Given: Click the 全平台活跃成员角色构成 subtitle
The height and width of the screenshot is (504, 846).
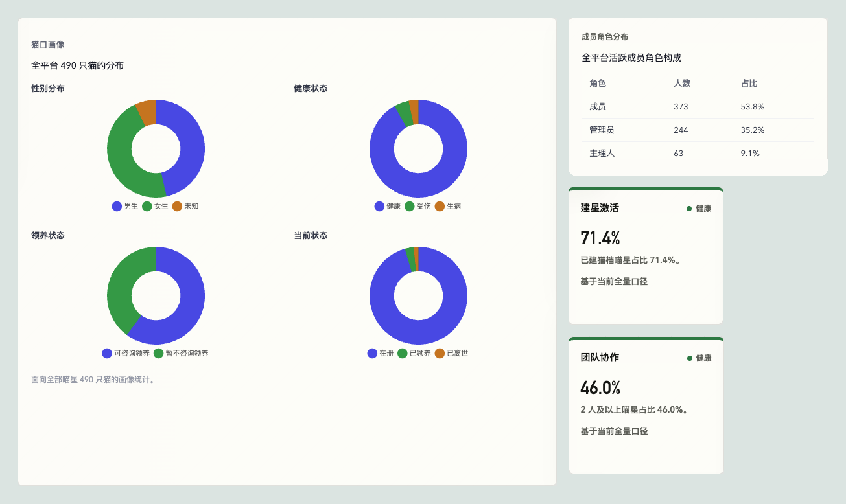Looking at the screenshot, I should [631, 58].
